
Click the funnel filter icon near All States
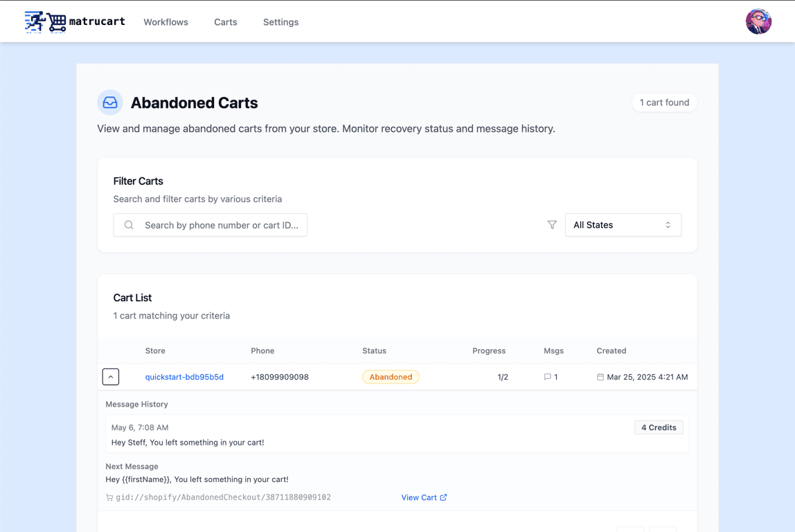pos(552,224)
